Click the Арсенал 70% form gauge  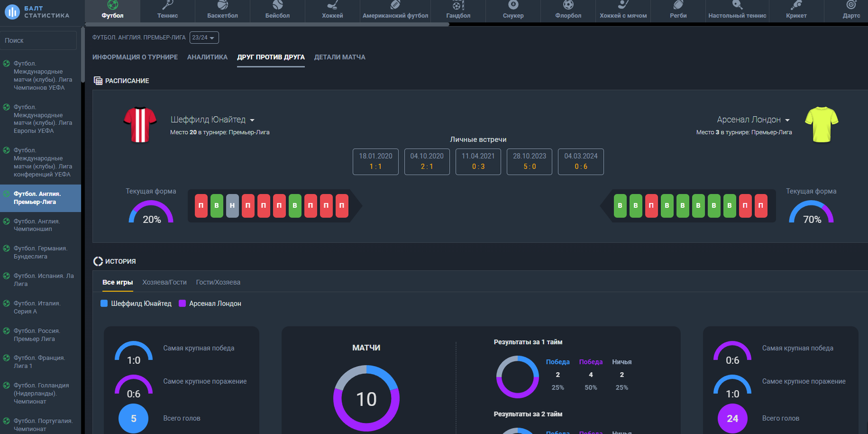[812, 213]
